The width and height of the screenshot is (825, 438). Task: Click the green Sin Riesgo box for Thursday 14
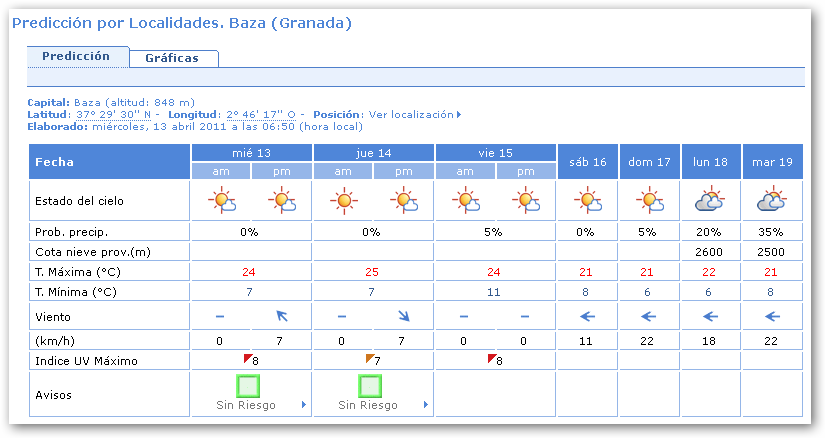[x=371, y=385]
